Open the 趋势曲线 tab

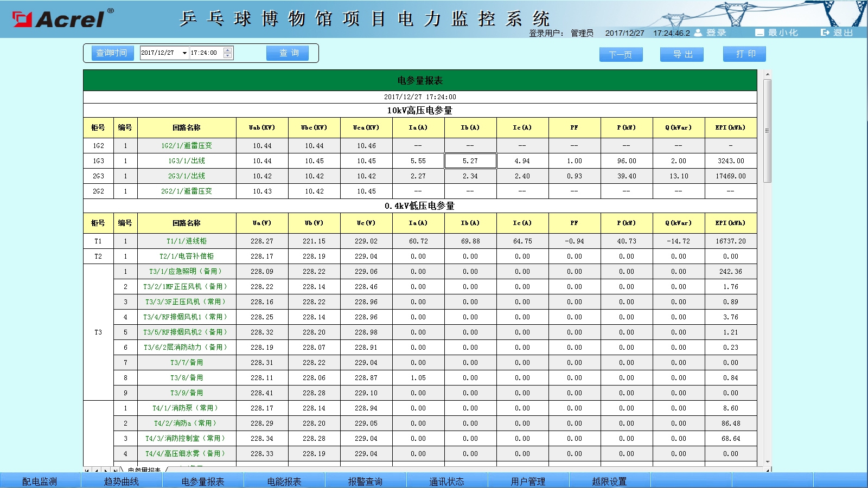tap(122, 480)
